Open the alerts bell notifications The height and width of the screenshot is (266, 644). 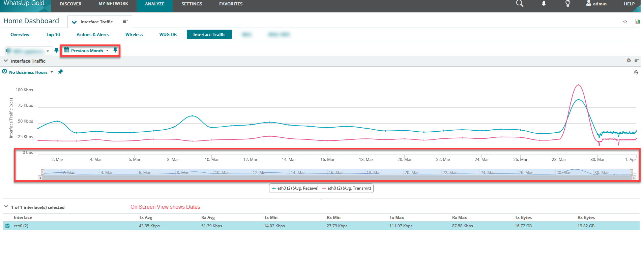tap(544, 4)
